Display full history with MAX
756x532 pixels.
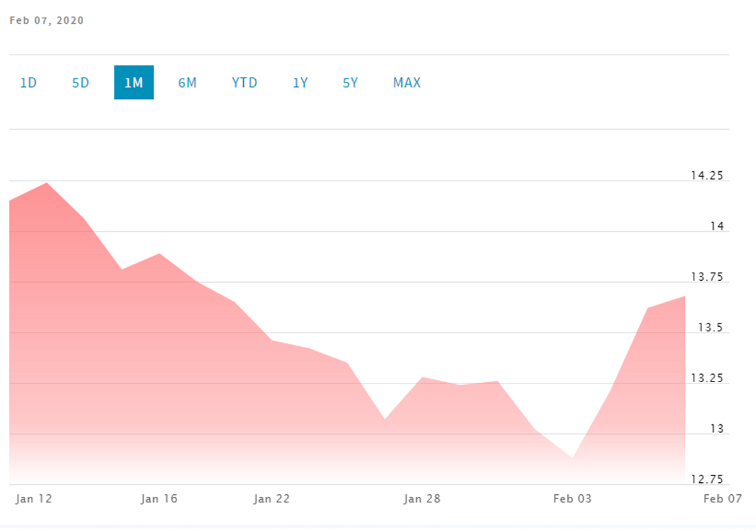[407, 82]
